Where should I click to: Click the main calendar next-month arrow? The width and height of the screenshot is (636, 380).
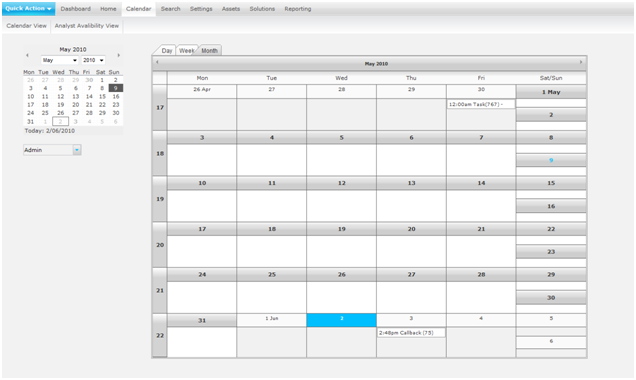(581, 62)
